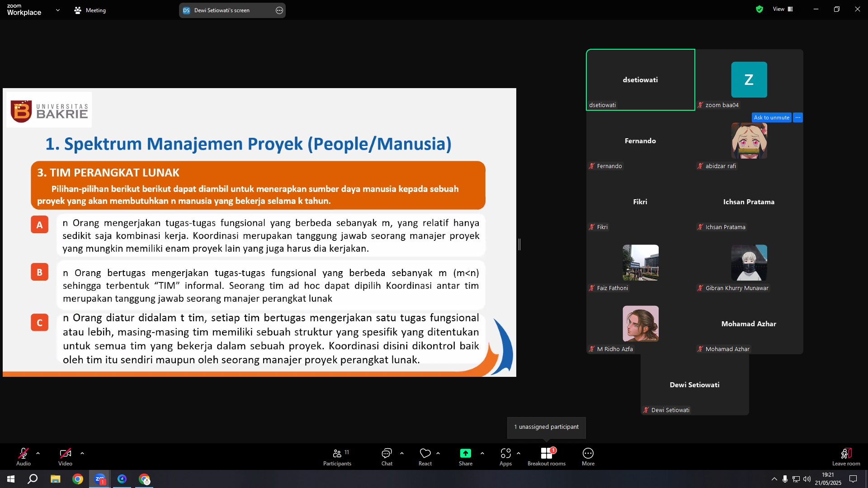The height and width of the screenshot is (488, 868).
Task: Click muted mic icon on Fernando's label
Action: [592, 166]
